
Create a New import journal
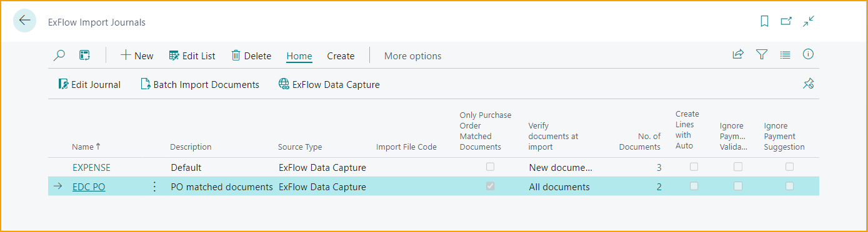coord(137,56)
